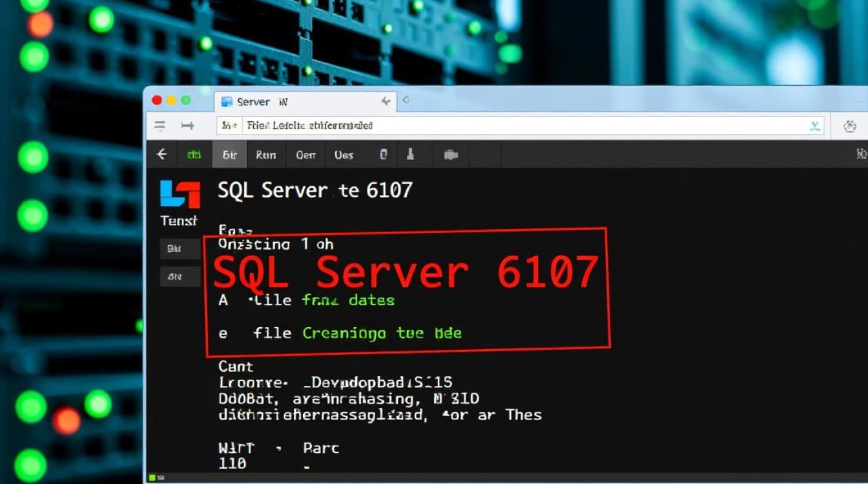
Task: Click the "Wirt" text near bottom
Action: (x=236, y=448)
